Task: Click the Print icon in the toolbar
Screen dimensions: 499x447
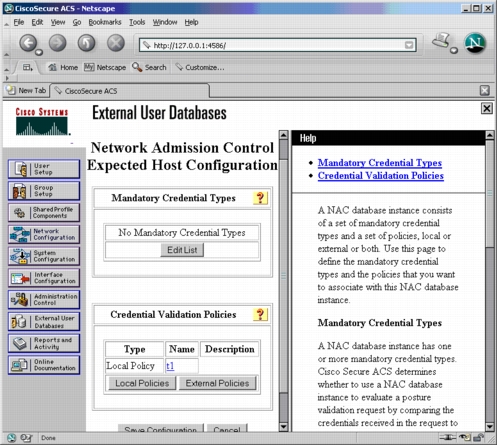Action: pos(441,41)
